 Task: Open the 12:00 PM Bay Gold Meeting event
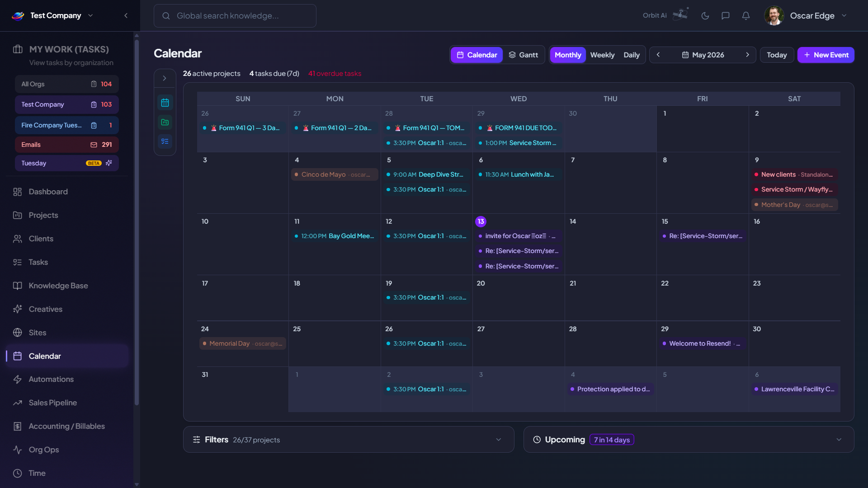(x=335, y=236)
